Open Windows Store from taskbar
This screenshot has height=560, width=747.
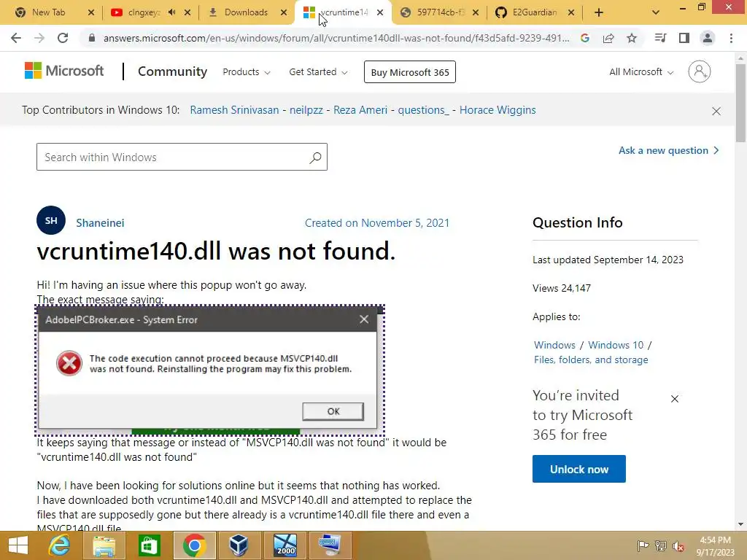tap(149, 545)
